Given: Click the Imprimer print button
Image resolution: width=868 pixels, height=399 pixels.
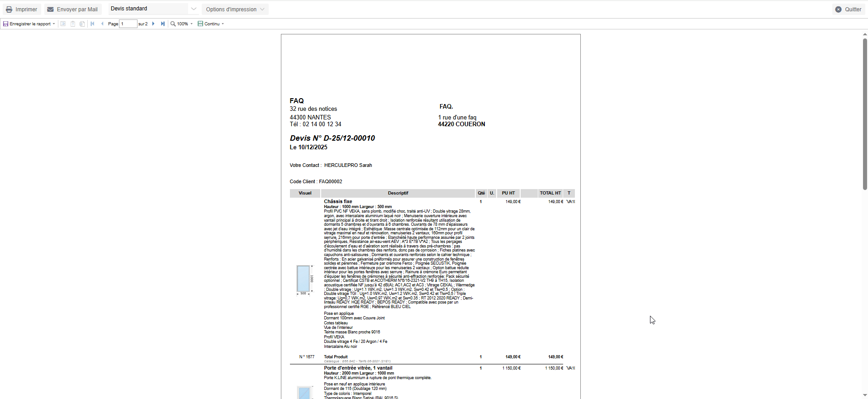Looking at the screenshot, I should pos(21,9).
